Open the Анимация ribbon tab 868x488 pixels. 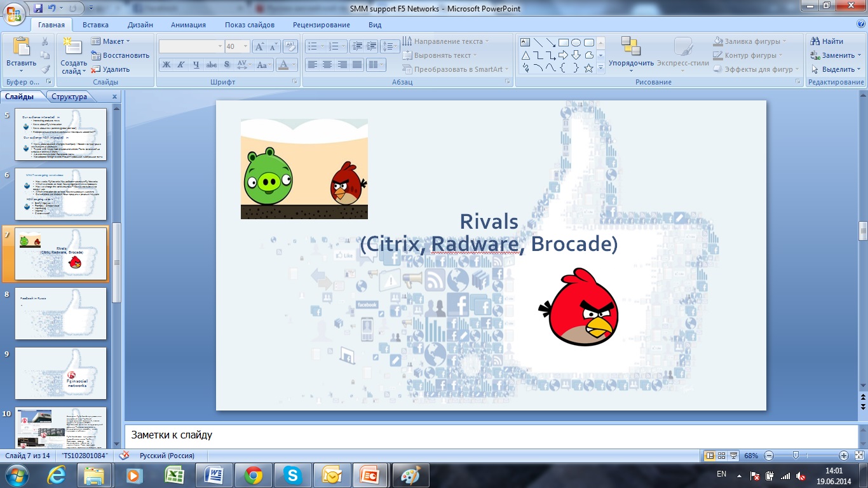point(188,25)
